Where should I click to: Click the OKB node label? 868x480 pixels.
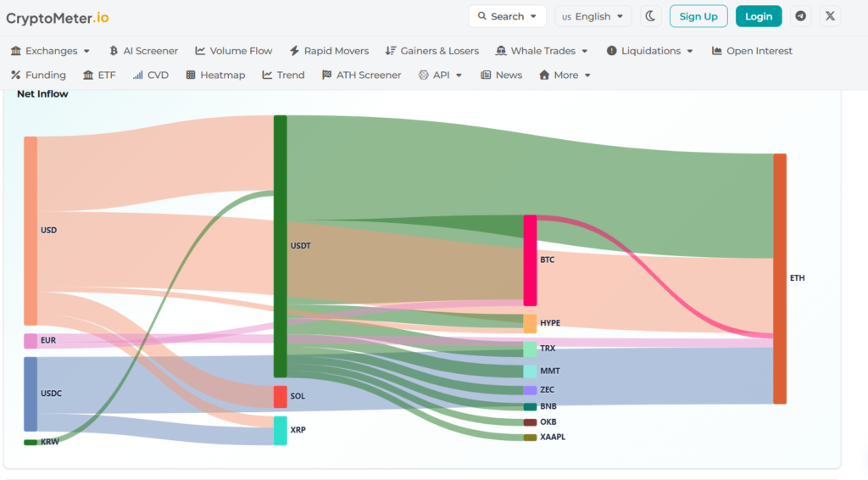[548, 421]
